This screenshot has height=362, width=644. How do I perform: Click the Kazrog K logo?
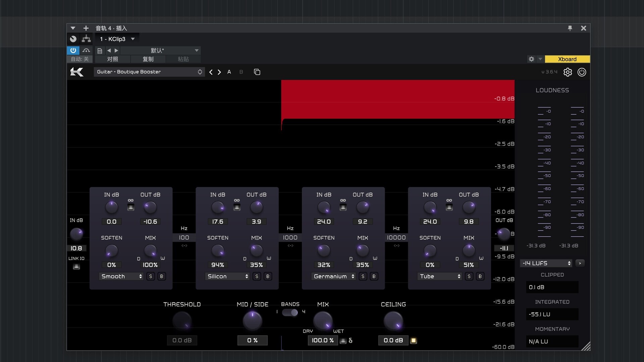(x=77, y=72)
